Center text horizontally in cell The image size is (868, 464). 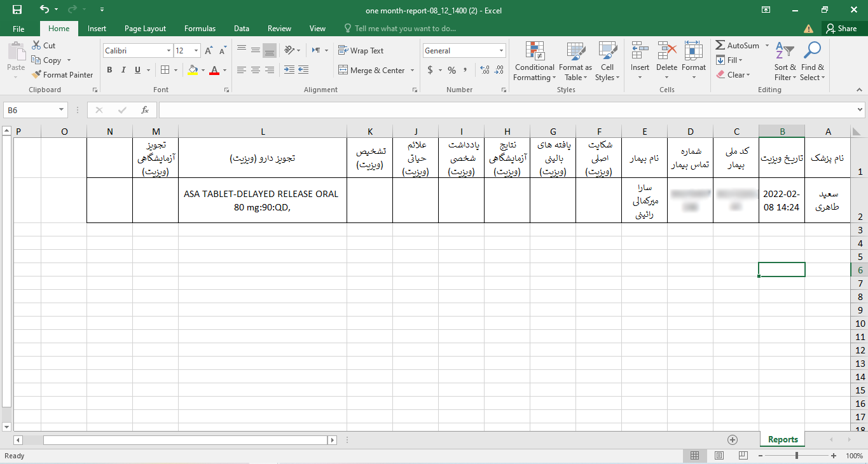click(x=255, y=70)
